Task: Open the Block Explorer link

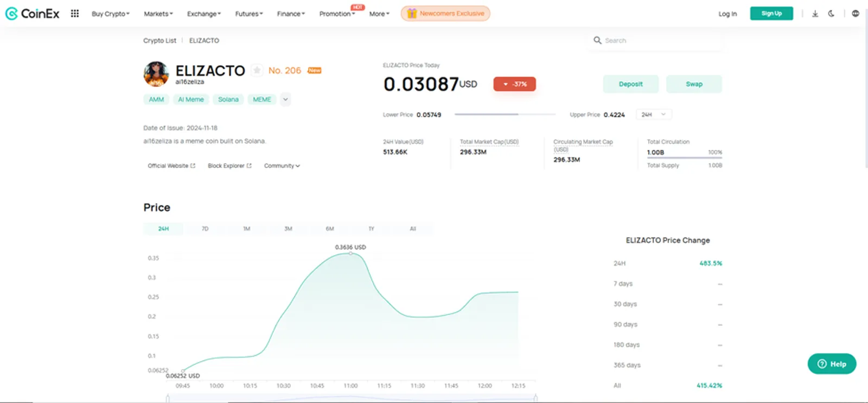Action: [229, 166]
